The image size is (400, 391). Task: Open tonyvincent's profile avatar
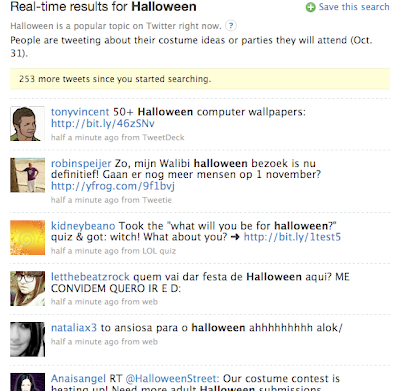click(x=27, y=124)
